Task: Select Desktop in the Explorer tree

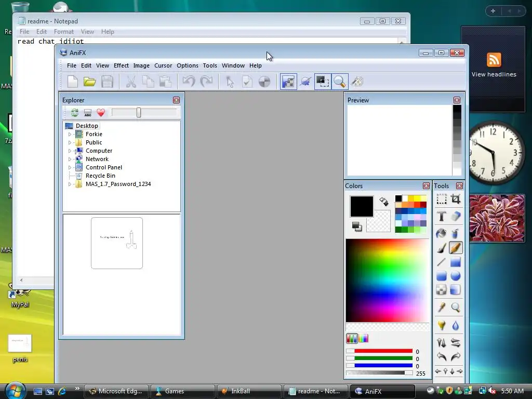Action: [87, 126]
